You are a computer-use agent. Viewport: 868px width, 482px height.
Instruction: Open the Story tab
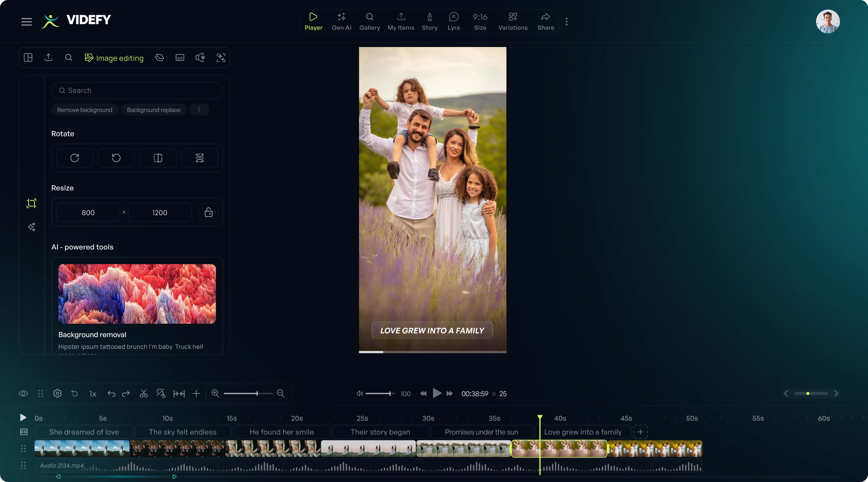[x=430, y=22]
